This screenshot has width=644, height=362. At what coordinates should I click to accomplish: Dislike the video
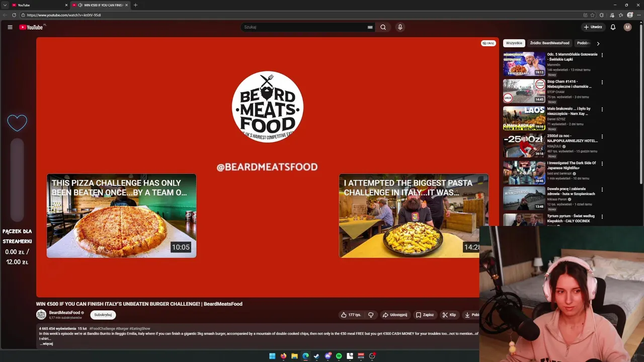371,315
